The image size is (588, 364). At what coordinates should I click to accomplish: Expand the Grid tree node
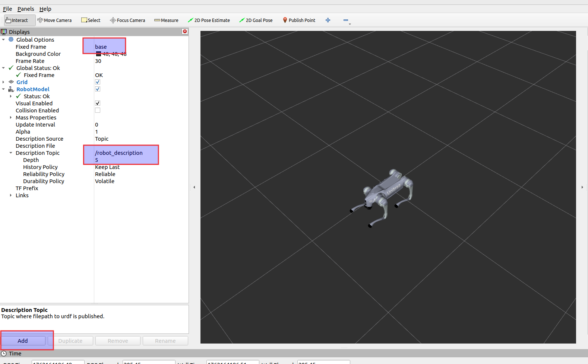pos(3,82)
